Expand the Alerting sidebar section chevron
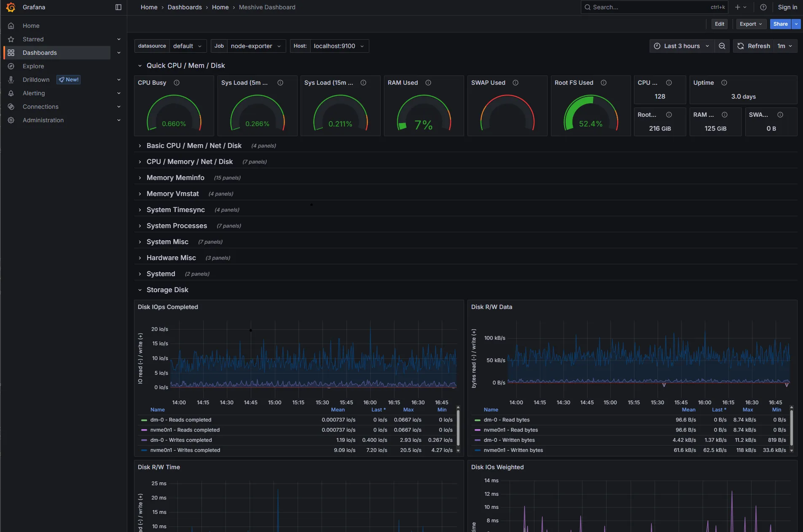Viewport: 803px width, 532px height. click(x=119, y=93)
